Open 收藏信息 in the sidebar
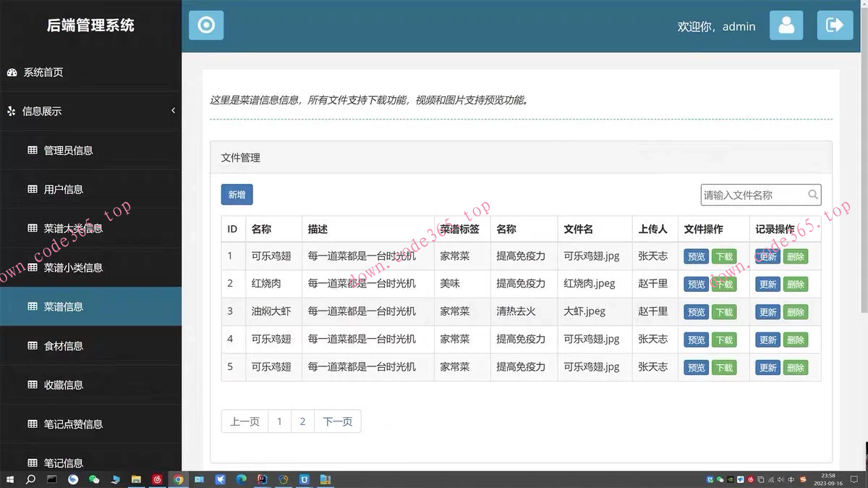 point(64,385)
